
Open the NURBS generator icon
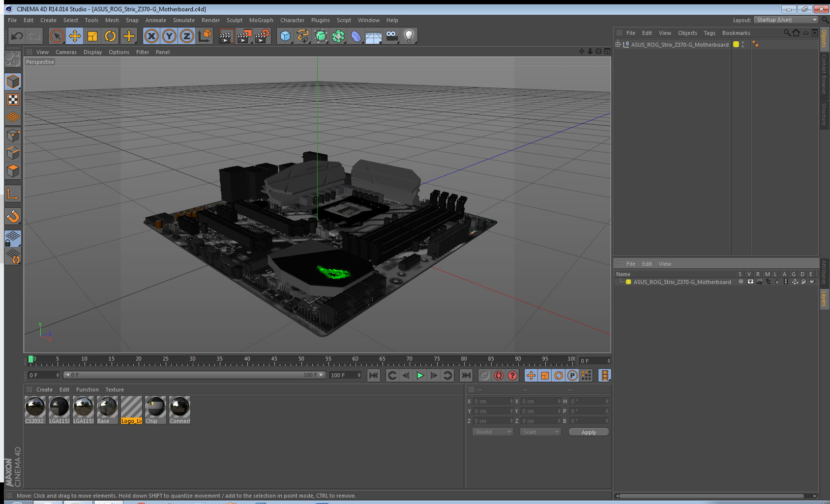coord(321,36)
